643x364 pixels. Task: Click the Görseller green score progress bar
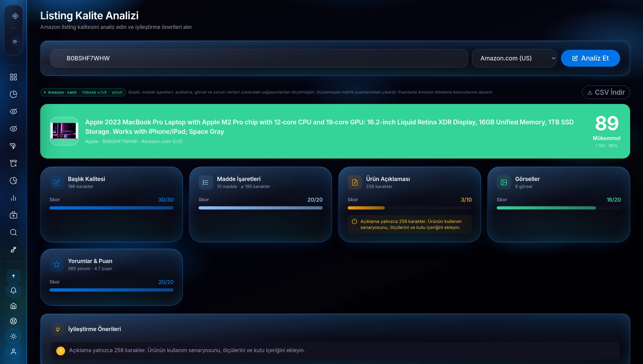[x=559, y=208]
